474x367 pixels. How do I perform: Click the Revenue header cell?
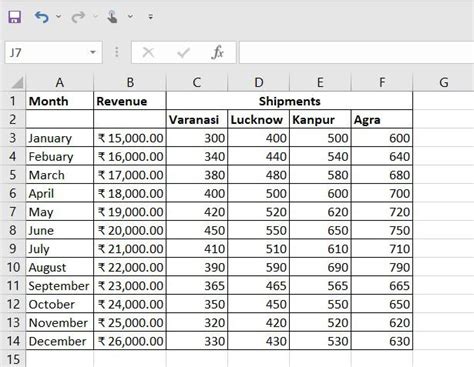click(x=130, y=101)
